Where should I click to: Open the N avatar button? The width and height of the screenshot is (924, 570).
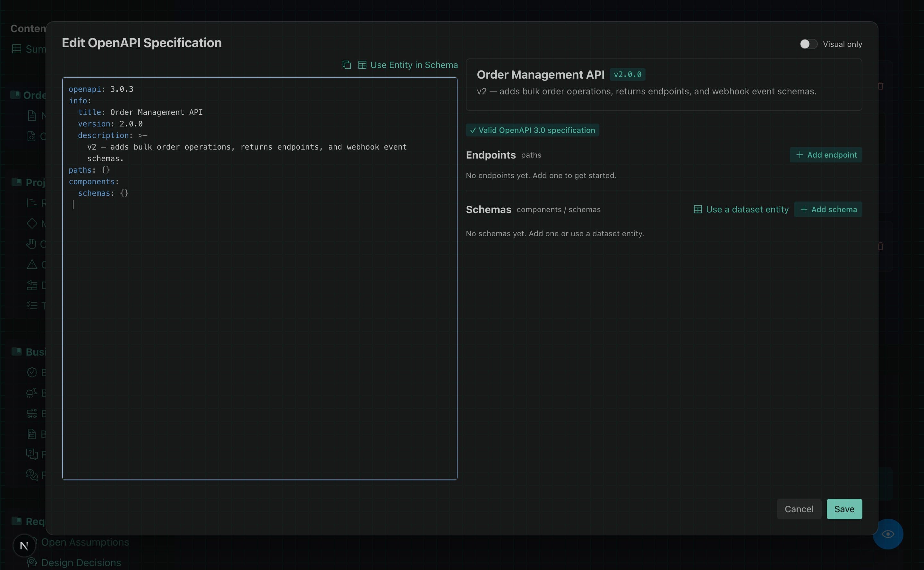pos(24,546)
